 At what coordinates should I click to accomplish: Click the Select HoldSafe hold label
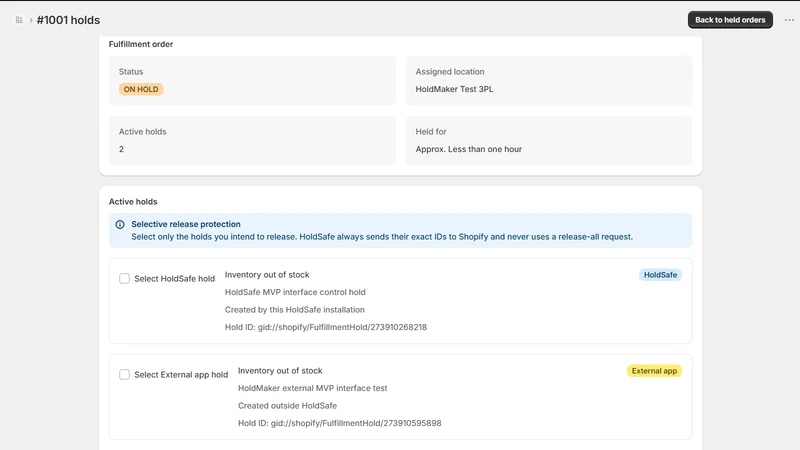(174, 279)
